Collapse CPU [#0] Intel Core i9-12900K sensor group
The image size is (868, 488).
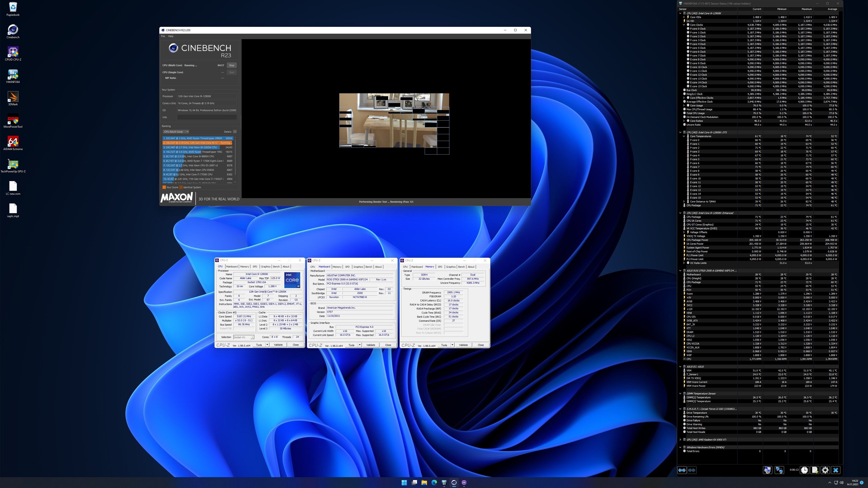[680, 13]
